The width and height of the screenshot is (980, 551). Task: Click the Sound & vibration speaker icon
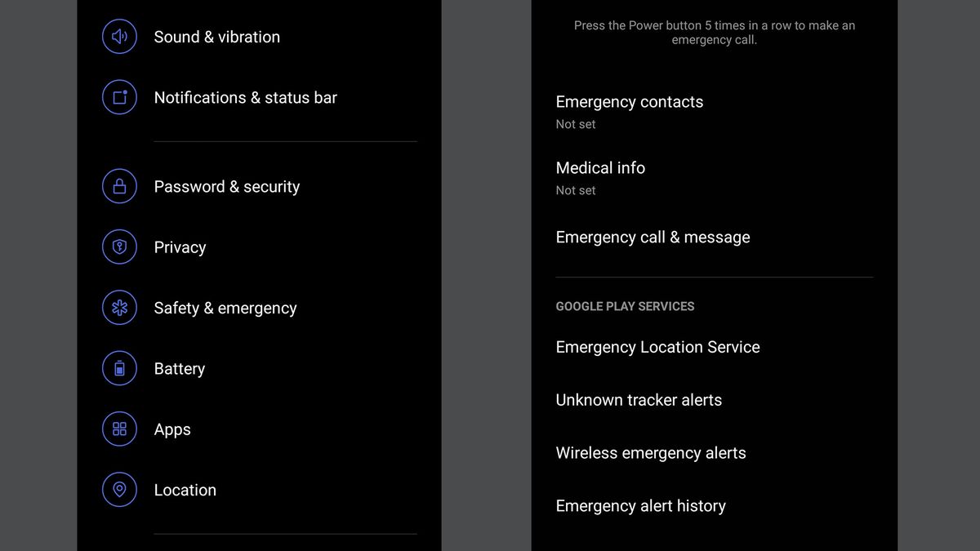click(x=119, y=37)
